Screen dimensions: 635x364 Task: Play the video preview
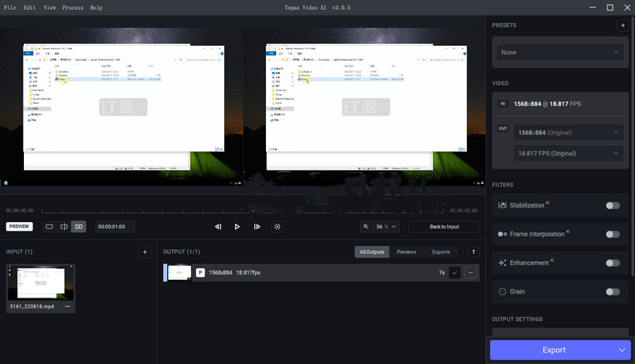click(237, 226)
